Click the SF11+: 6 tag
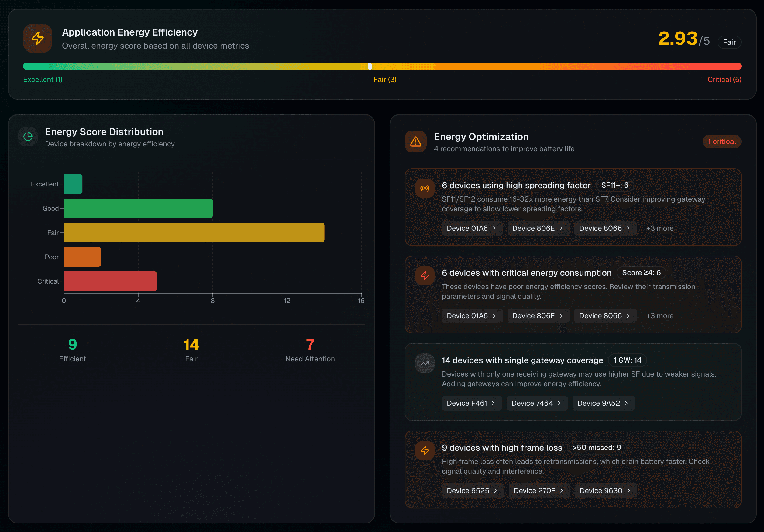This screenshot has height=532, width=764. pyautogui.click(x=614, y=185)
